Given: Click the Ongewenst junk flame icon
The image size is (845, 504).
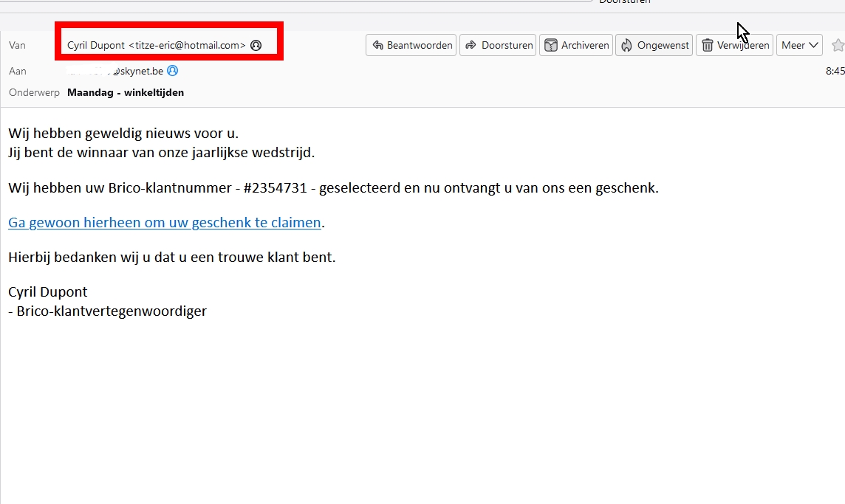Looking at the screenshot, I should tap(626, 45).
